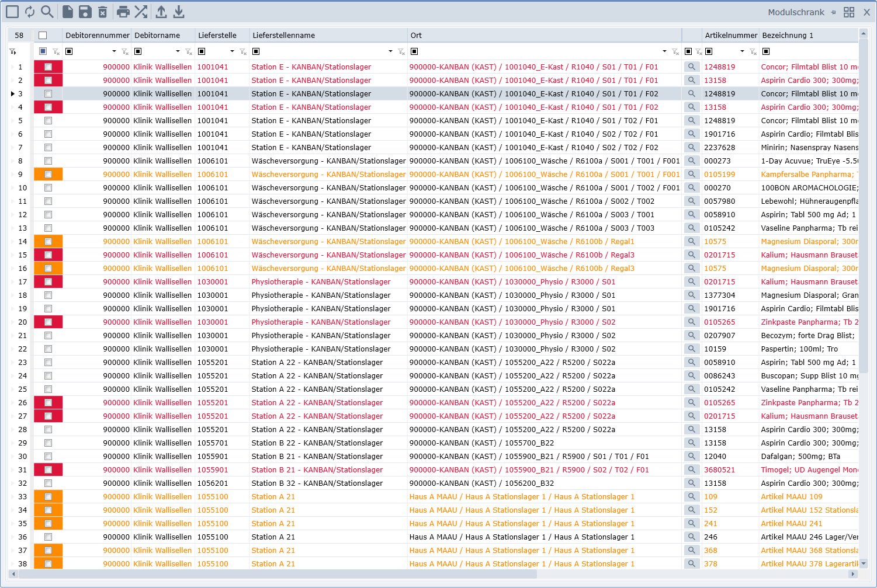Check the checkbox for row 5
The height and width of the screenshot is (588, 877).
[x=48, y=121]
